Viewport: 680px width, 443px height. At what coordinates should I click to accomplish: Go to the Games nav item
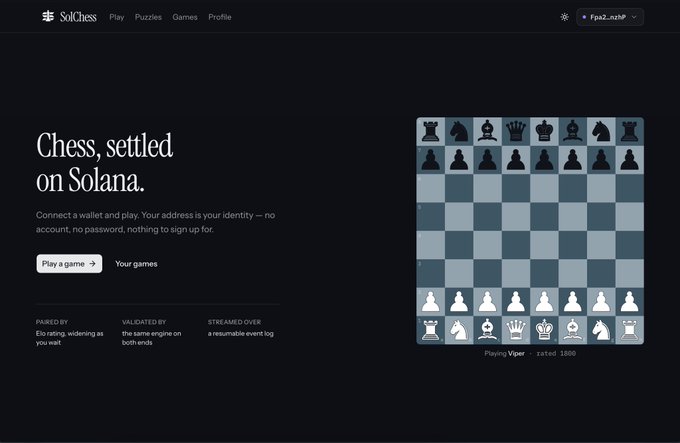point(185,17)
